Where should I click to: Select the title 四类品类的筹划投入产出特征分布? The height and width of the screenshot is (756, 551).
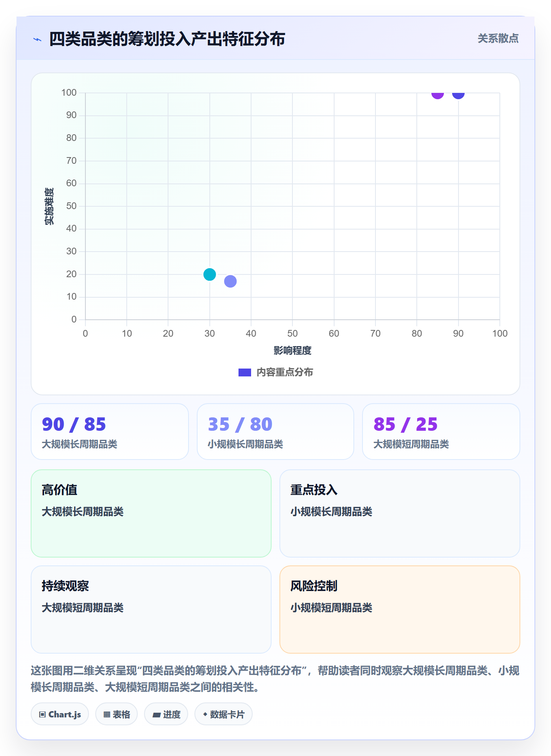167,39
